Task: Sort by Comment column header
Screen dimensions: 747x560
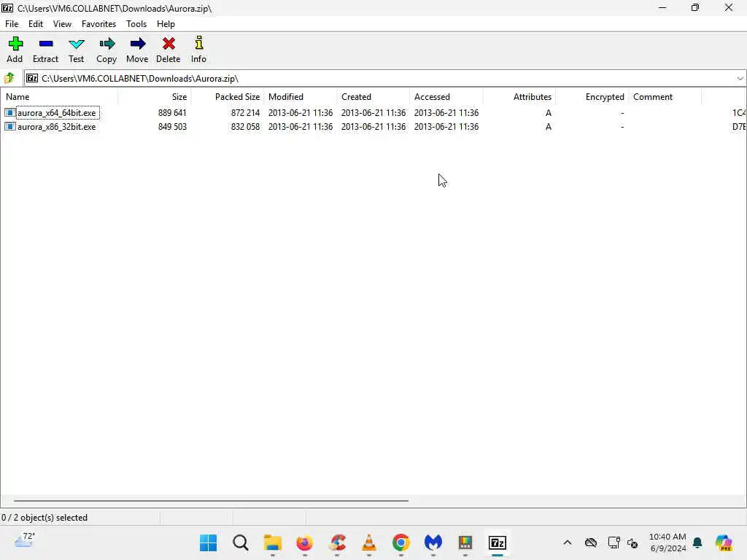Action: click(x=665, y=97)
